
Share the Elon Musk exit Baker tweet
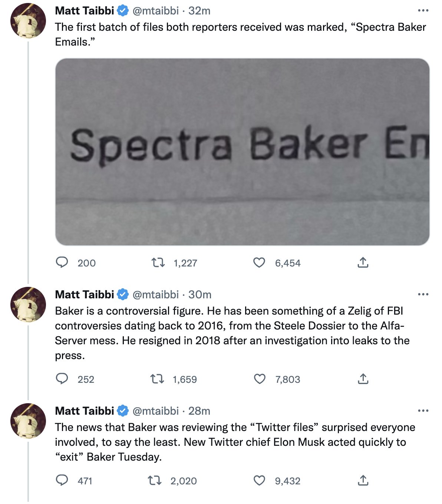(363, 481)
